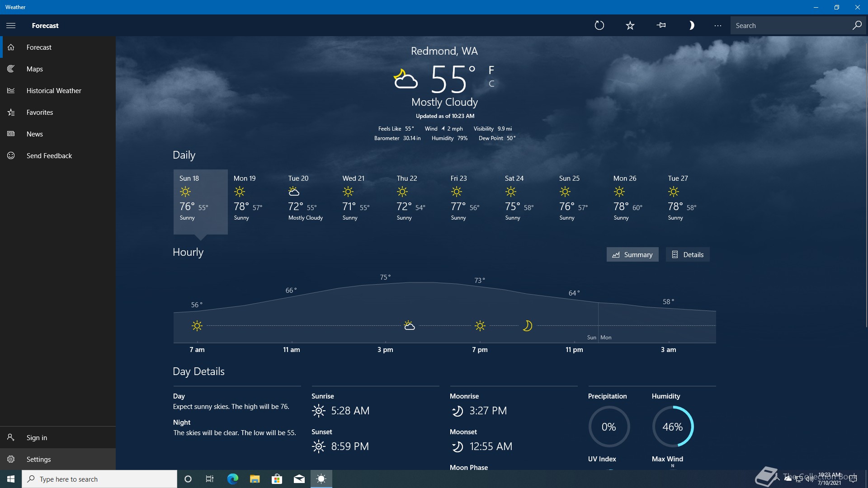
Task: Select Sun 25 daily forecast
Action: click(x=580, y=202)
